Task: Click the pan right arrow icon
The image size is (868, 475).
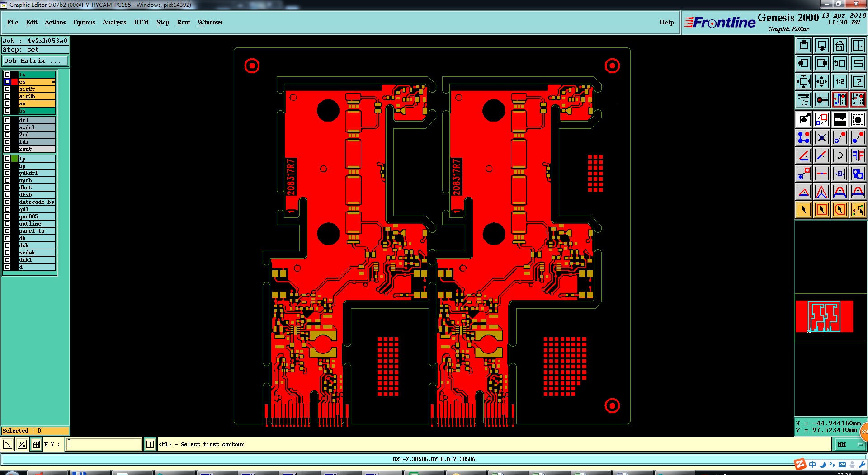Action: (x=822, y=63)
